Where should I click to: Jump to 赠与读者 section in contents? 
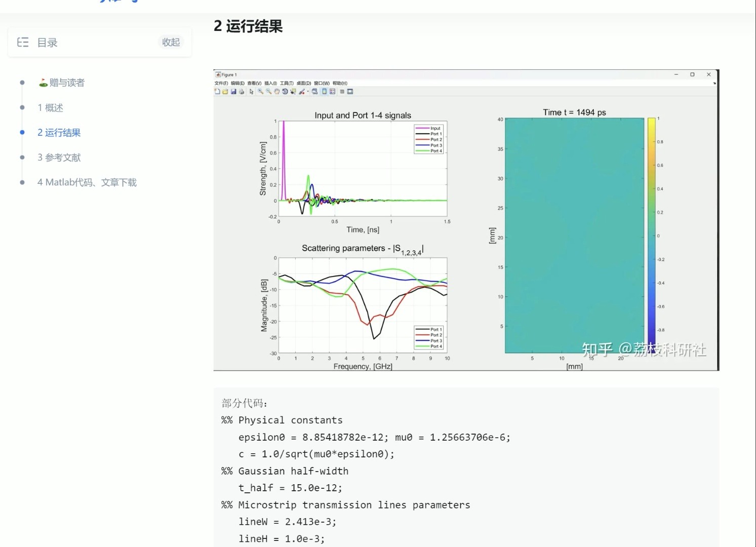click(x=62, y=83)
